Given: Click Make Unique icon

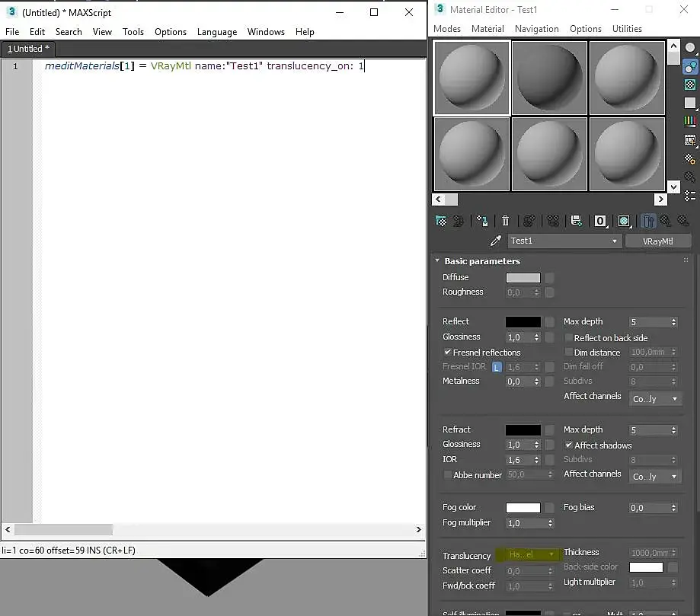Looking at the screenshot, I should click(x=553, y=221).
